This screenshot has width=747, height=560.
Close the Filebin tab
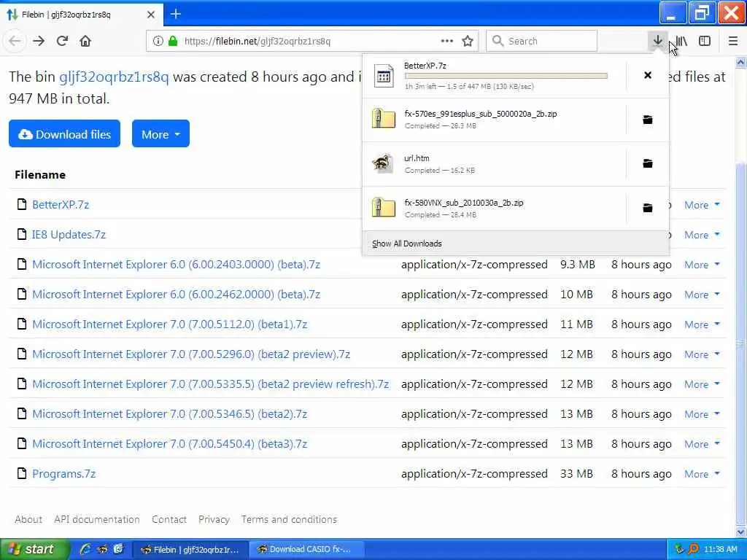pyautogui.click(x=151, y=15)
